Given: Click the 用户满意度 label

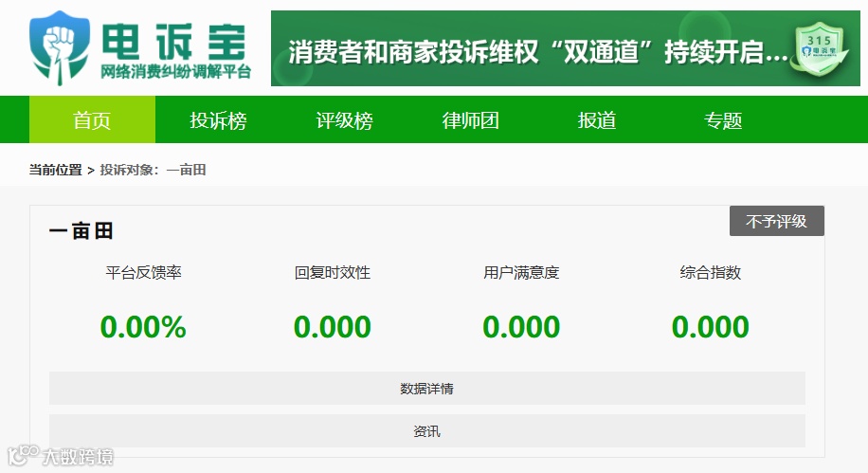Looking at the screenshot, I should click(521, 272).
